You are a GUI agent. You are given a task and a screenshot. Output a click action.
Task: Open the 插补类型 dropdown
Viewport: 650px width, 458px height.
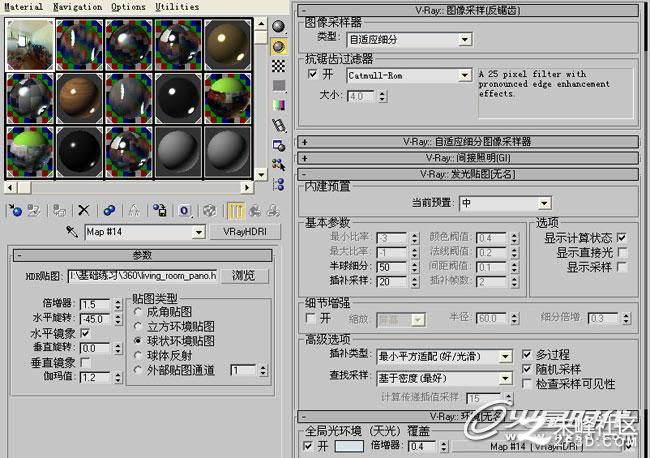(x=505, y=356)
